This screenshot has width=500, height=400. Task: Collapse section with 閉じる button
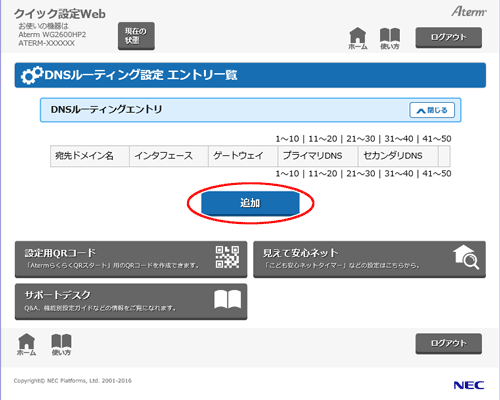(x=432, y=110)
